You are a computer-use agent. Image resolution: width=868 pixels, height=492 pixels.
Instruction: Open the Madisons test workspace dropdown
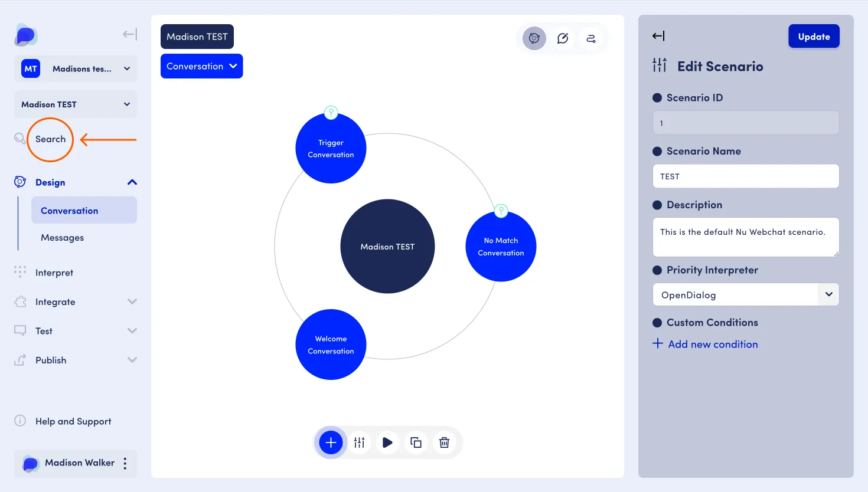point(76,69)
